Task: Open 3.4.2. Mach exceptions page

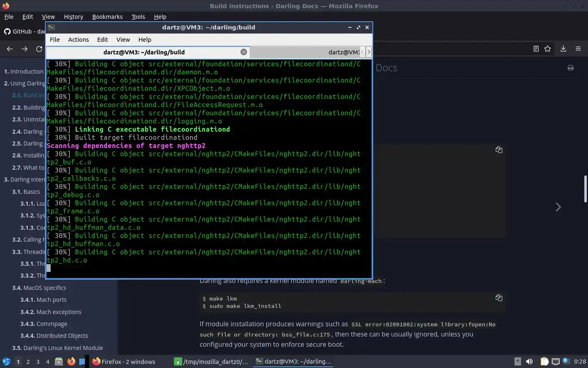Action: click(x=51, y=312)
